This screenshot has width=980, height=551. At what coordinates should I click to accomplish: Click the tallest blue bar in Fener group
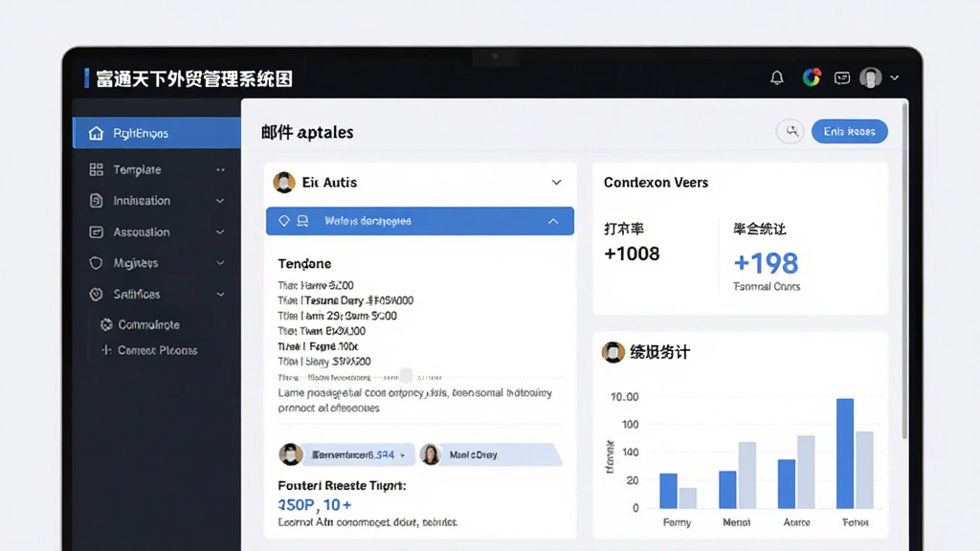[x=845, y=453]
